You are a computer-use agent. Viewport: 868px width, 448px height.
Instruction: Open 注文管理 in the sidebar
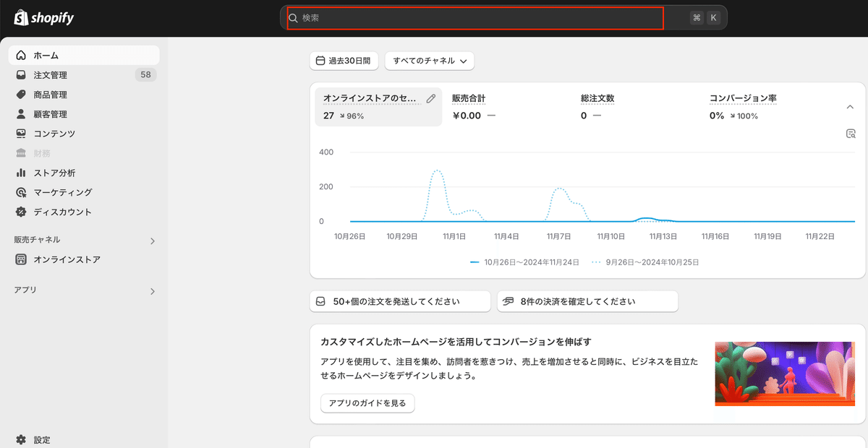[x=84, y=74]
